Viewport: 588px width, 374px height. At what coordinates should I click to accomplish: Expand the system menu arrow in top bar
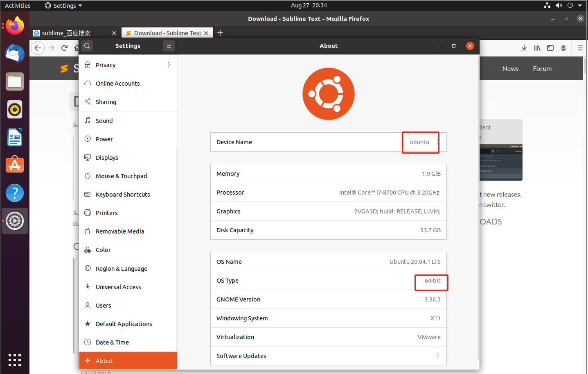pyautogui.click(x=580, y=5)
